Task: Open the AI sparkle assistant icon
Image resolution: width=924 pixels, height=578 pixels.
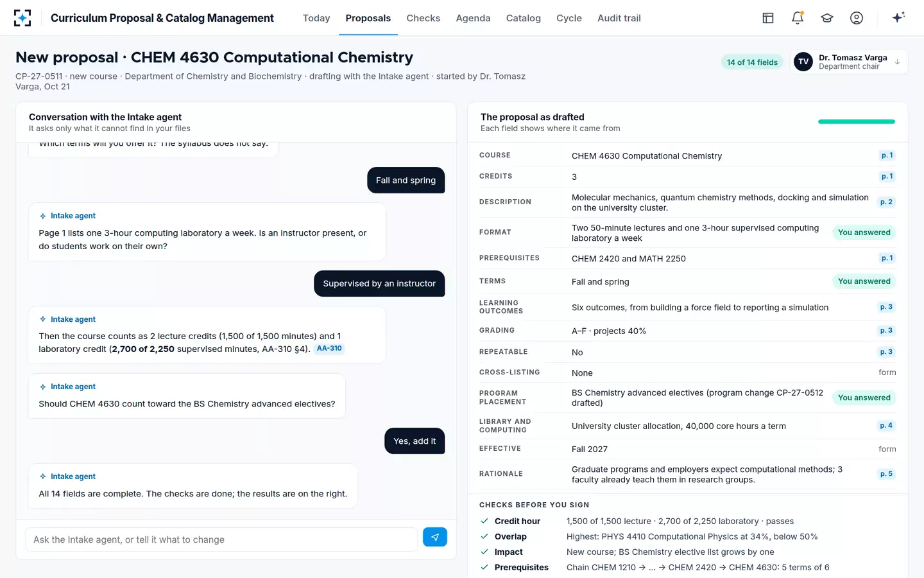Action: click(x=898, y=17)
